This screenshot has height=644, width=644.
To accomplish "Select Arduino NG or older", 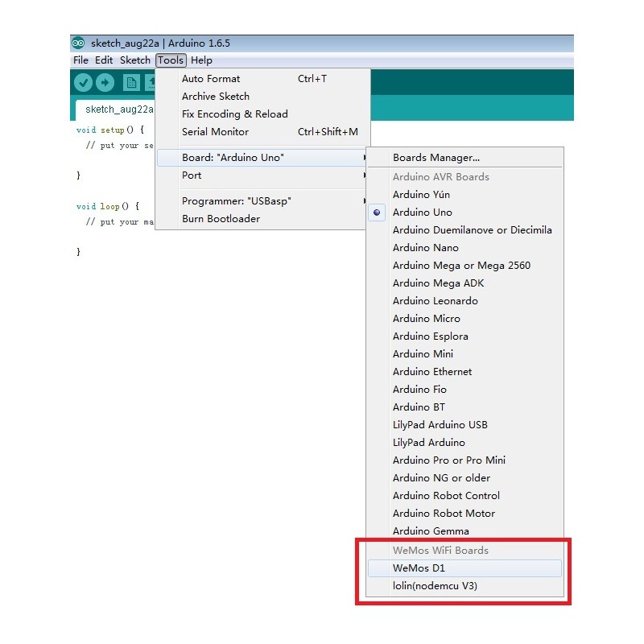I will [x=464, y=477].
